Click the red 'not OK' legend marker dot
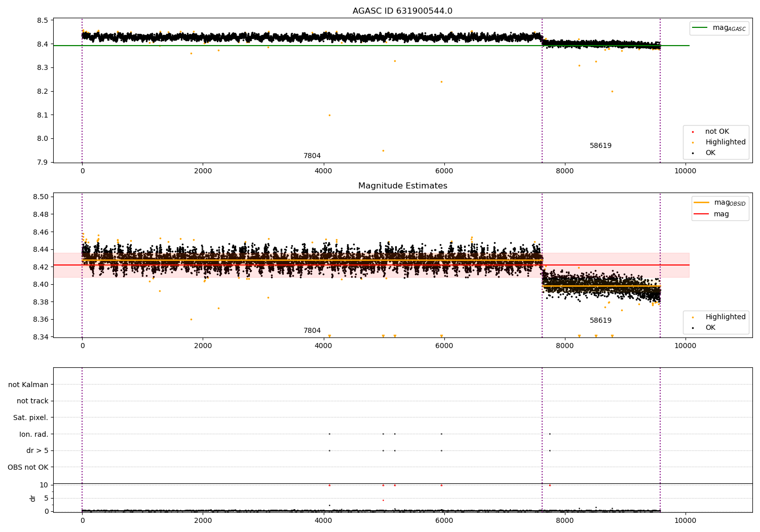 [x=693, y=132]
